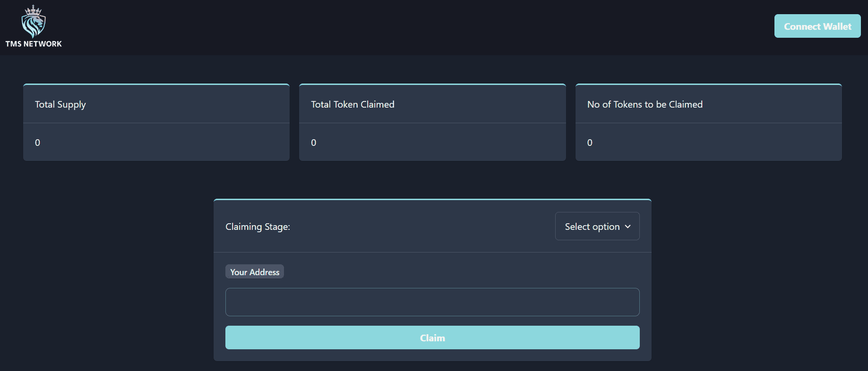Select the No of Tokens to be Claimed header
868x371 pixels.
(645, 104)
